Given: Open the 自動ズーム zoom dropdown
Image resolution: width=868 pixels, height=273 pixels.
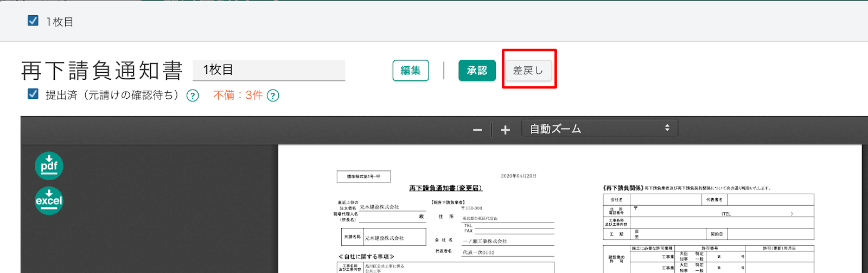Looking at the screenshot, I should (x=599, y=128).
